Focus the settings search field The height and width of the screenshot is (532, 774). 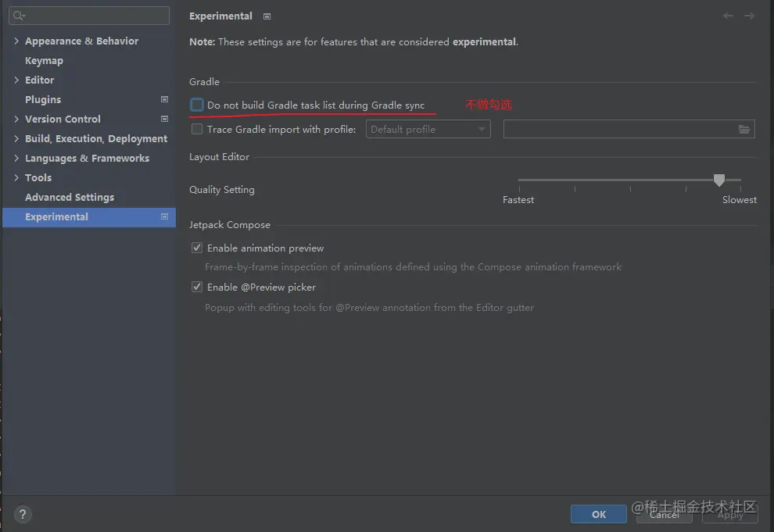tap(89, 16)
